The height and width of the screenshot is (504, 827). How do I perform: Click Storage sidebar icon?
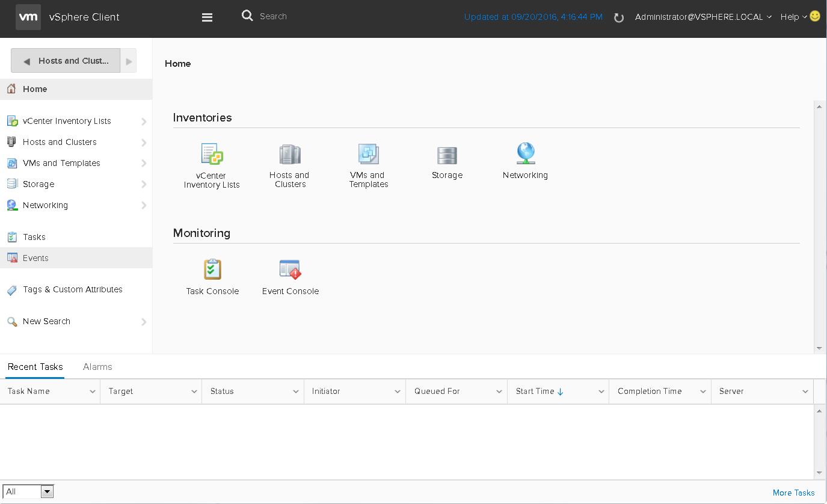click(x=11, y=184)
